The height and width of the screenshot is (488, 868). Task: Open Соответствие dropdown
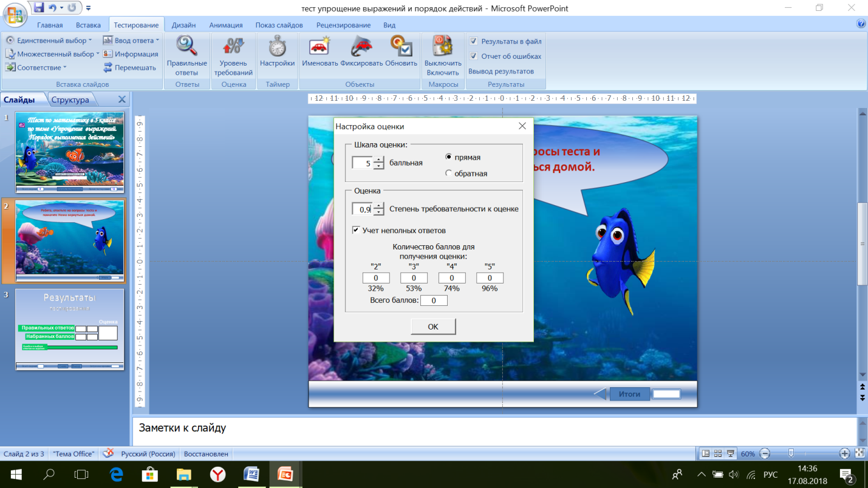(x=36, y=67)
